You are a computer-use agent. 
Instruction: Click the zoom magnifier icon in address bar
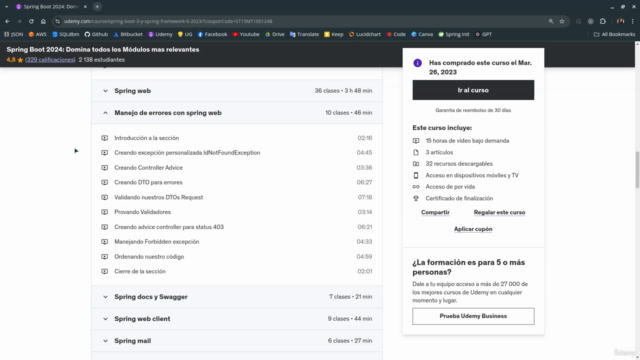(551, 21)
